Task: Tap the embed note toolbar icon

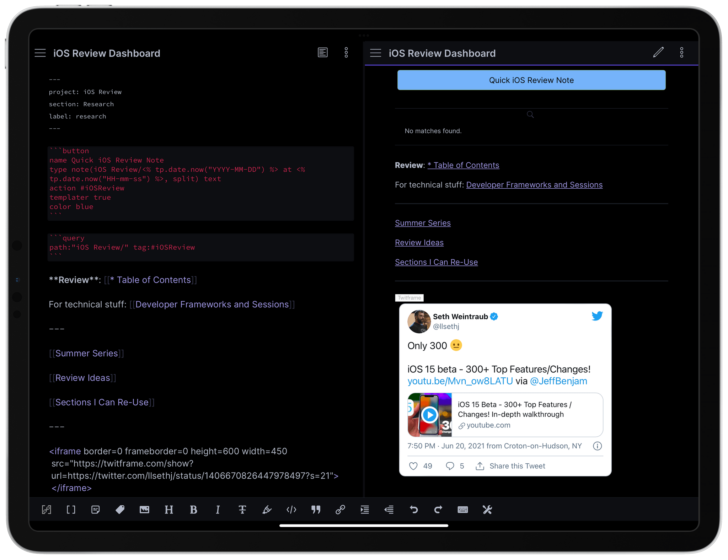Action: point(95,510)
